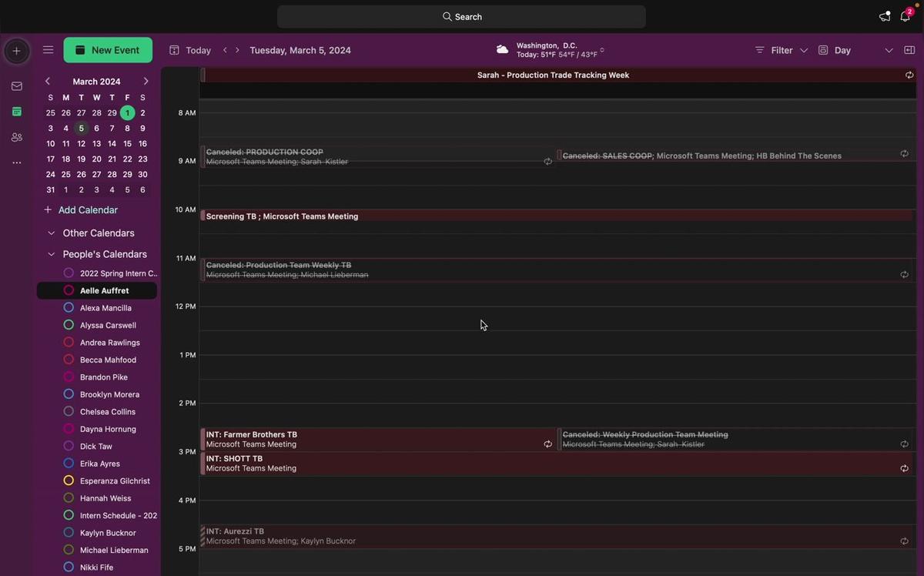Screen dimensions: 924x576
Task: Select the Screening TB event
Action: [557, 216]
